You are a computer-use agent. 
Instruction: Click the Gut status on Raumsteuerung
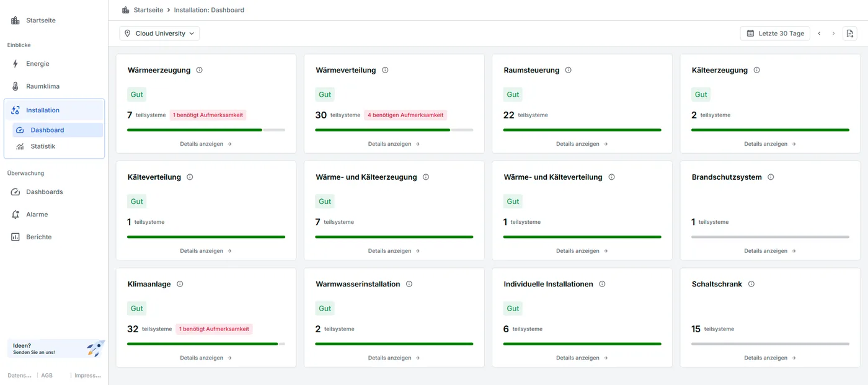pos(513,94)
